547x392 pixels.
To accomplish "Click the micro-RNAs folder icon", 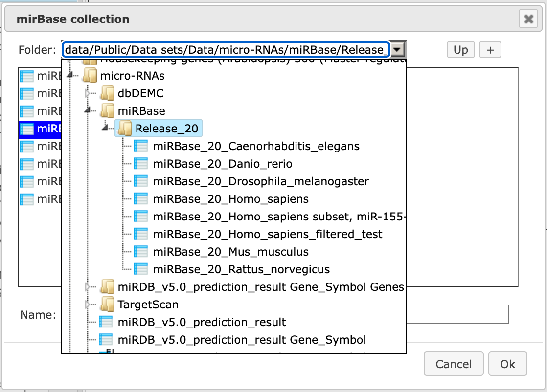I will (x=90, y=76).
